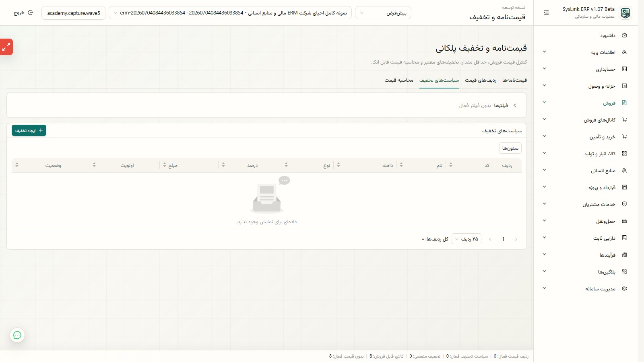The width and height of the screenshot is (644, 362).
Task: Click the ایجاد تخفیف button
Action: (29, 130)
